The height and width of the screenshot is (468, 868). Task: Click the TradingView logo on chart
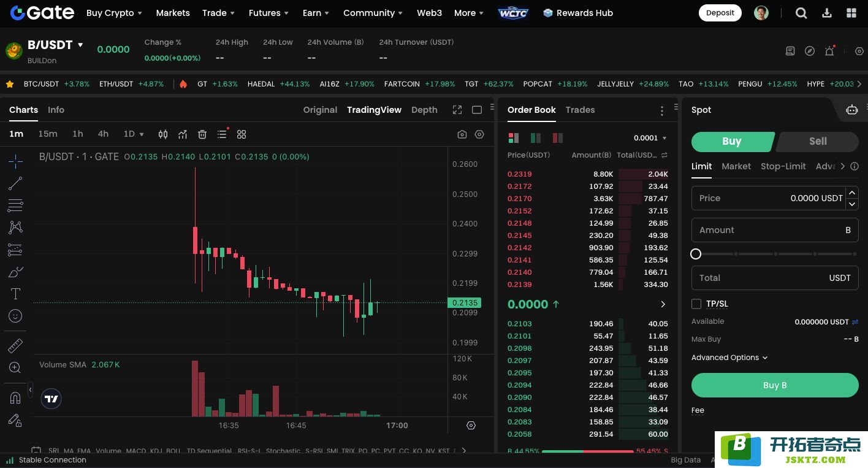(51, 399)
